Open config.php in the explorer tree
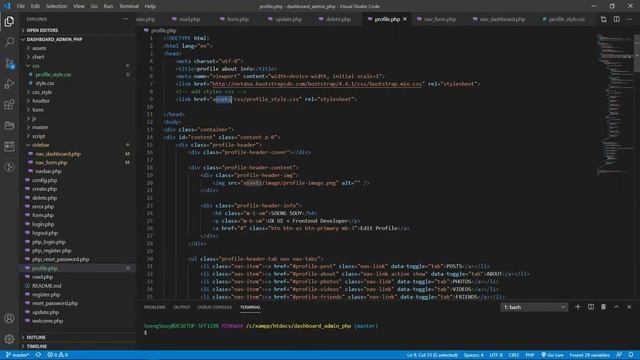The height and width of the screenshot is (360, 640). (x=44, y=180)
